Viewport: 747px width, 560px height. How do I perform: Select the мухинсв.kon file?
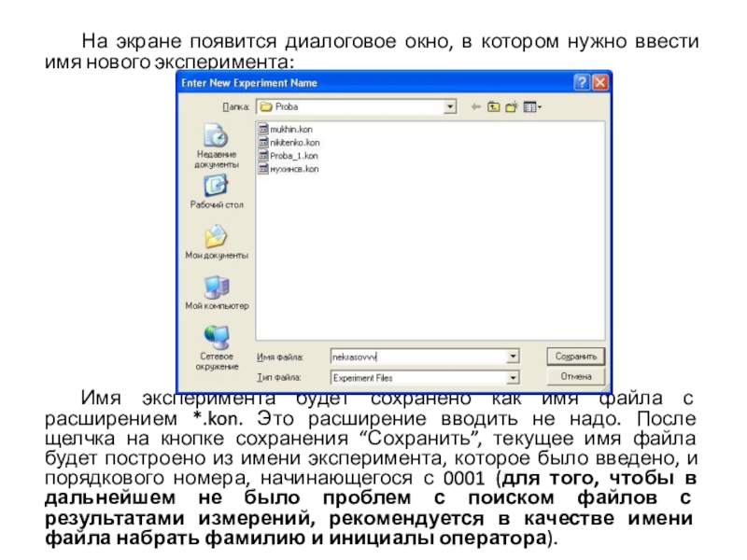(289, 169)
